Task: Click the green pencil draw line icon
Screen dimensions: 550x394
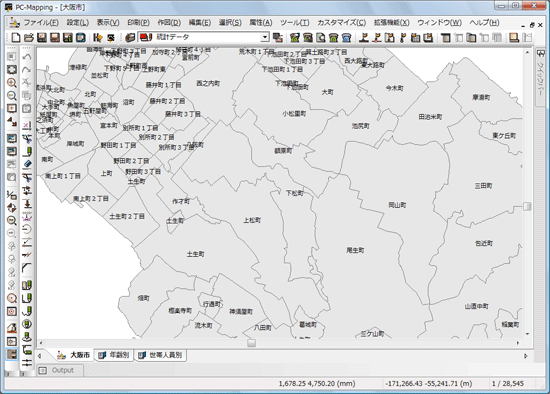Action: coord(27,152)
